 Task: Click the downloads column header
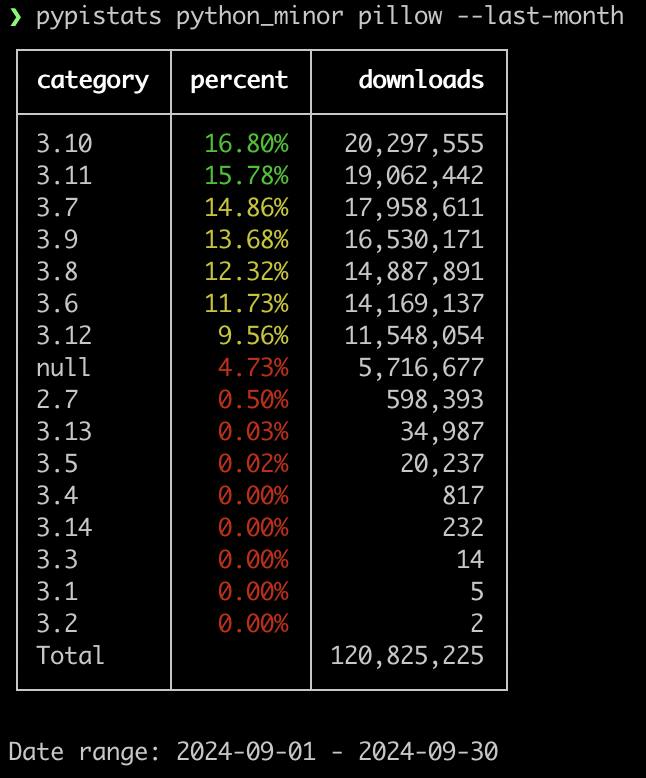421,80
